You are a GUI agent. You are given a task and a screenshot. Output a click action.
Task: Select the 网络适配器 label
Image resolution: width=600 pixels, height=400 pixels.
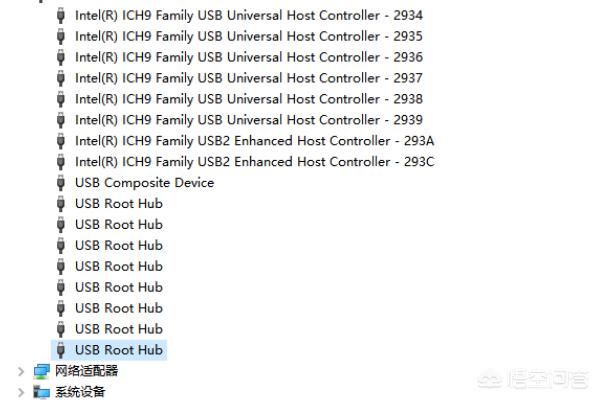(86, 371)
